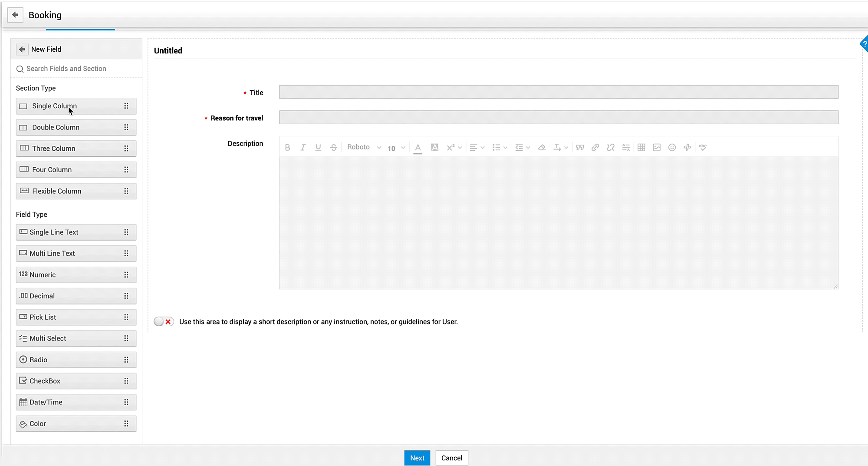Insert a hyperlink in the description
Image resolution: width=868 pixels, height=466 pixels.
coord(595,147)
